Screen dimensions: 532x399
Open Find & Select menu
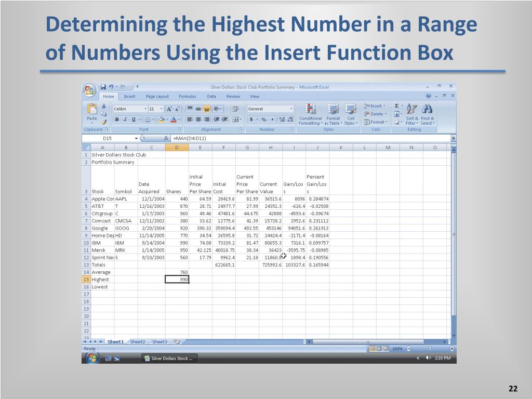click(x=428, y=114)
